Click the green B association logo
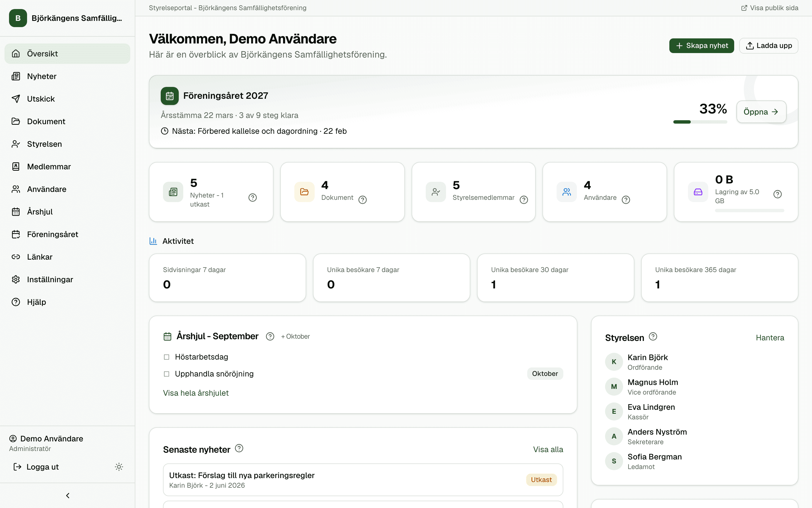Viewport: 812px width, 508px height. [x=18, y=18]
